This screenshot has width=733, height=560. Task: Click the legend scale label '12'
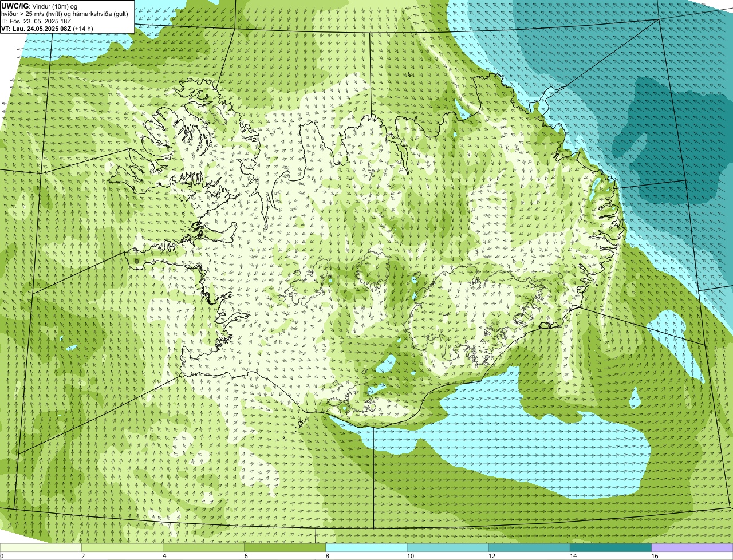pyautogui.click(x=492, y=556)
